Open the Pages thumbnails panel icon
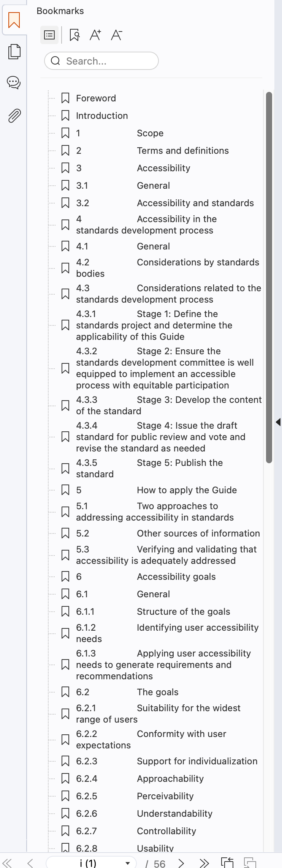The height and width of the screenshot is (868, 282). 14,52
